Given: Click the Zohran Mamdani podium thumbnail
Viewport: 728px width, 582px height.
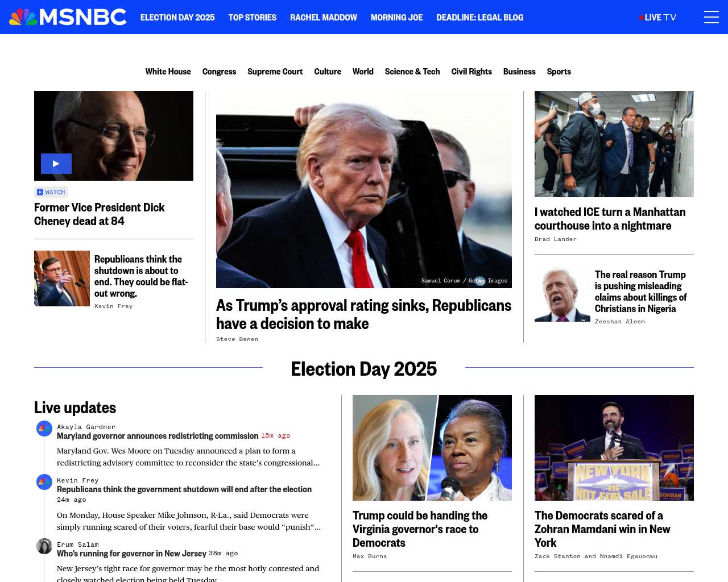Looking at the screenshot, I should point(614,448).
